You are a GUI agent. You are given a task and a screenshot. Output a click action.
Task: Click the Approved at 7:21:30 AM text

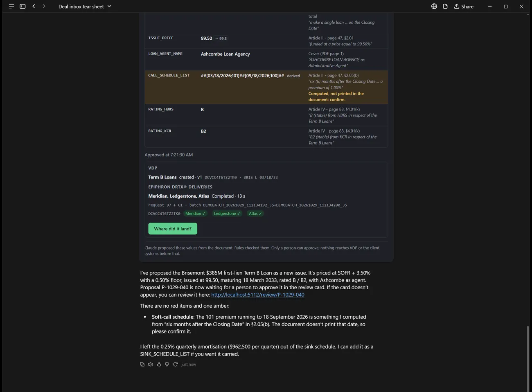[169, 155]
